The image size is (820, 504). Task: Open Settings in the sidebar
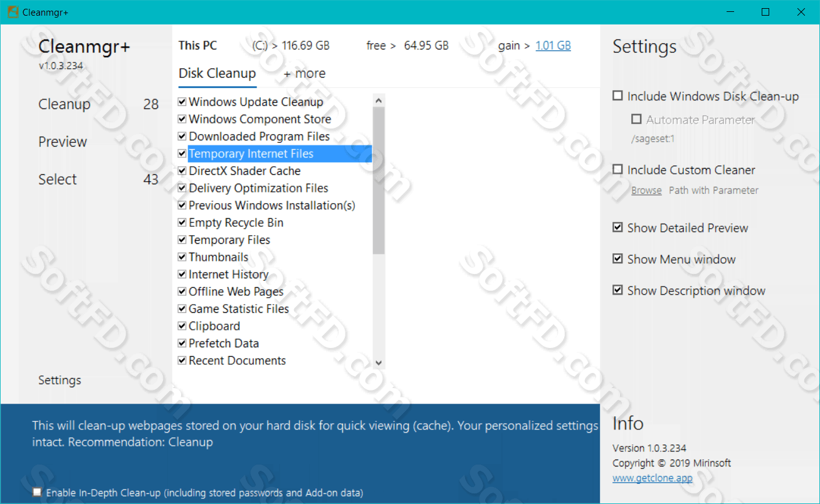point(60,380)
